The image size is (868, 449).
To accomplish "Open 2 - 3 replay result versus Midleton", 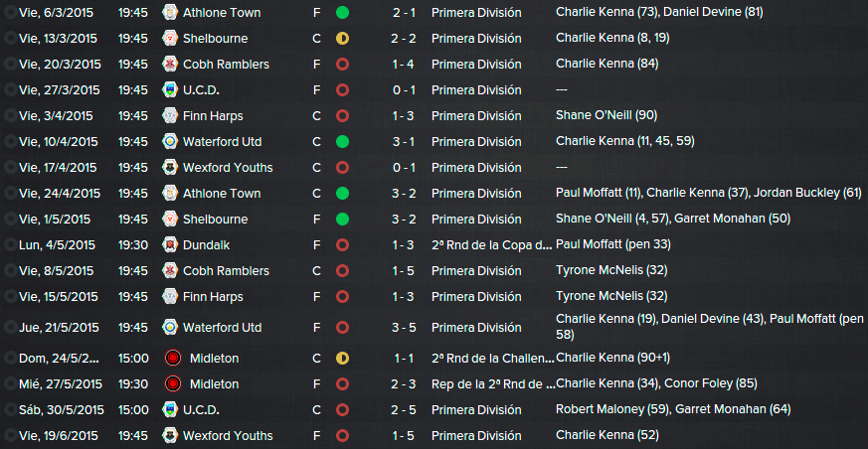I will click(x=404, y=383).
